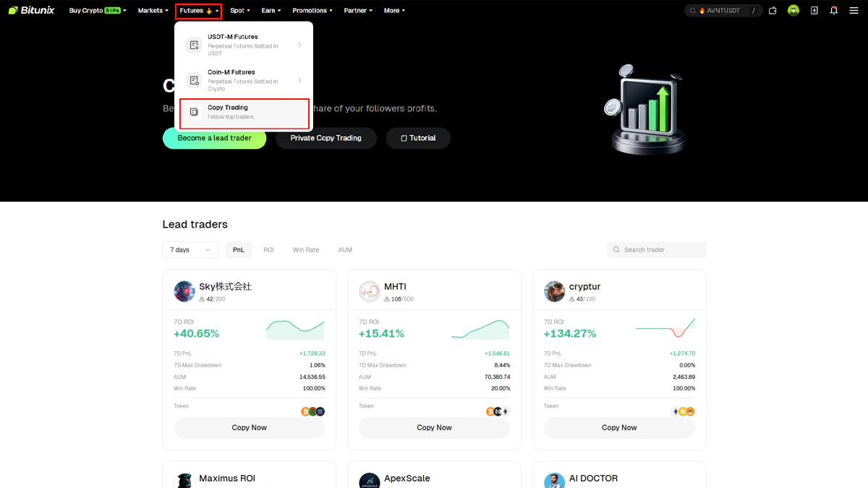
Task: Click Become a lead trader button
Action: tap(214, 138)
